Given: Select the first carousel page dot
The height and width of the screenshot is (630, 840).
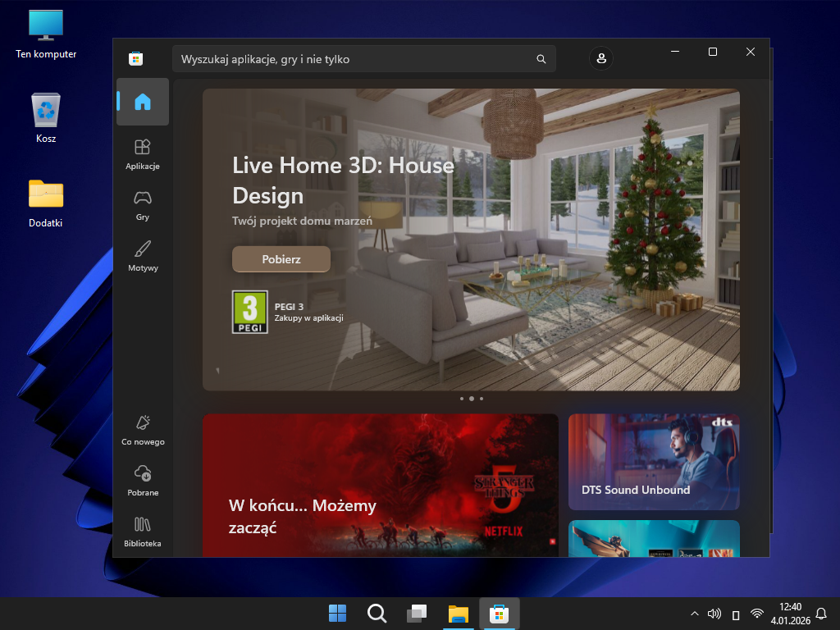Looking at the screenshot, I should pyautogui.click(x=462, y=399).
